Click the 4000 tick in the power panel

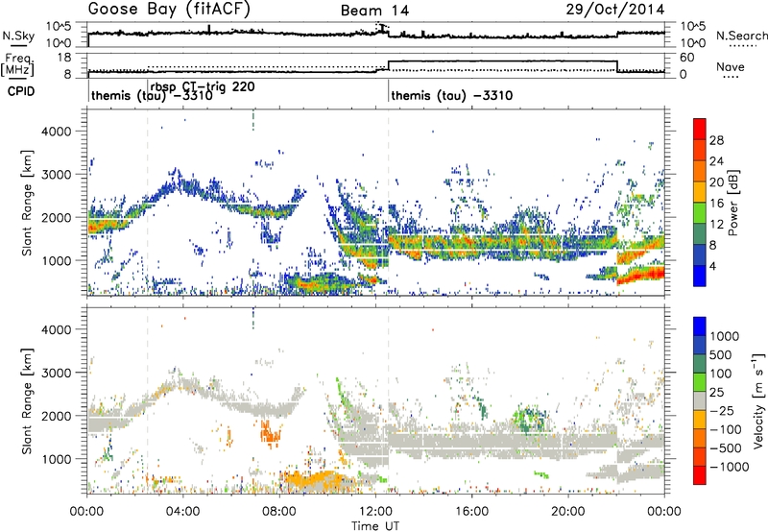[x=56, y=132]
